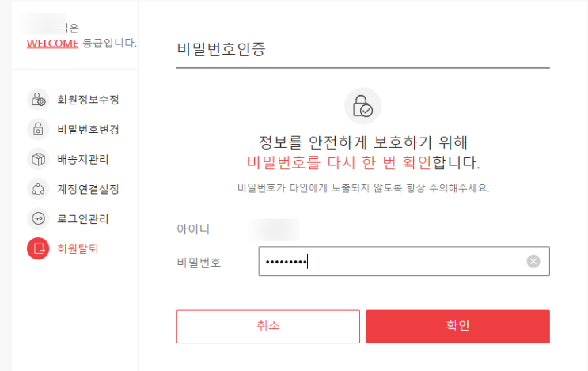This screenshot has width=588, height=371.
Task: Click the 로그인관리 key icon
Action: pyautogui.click(x=38, y=219)
